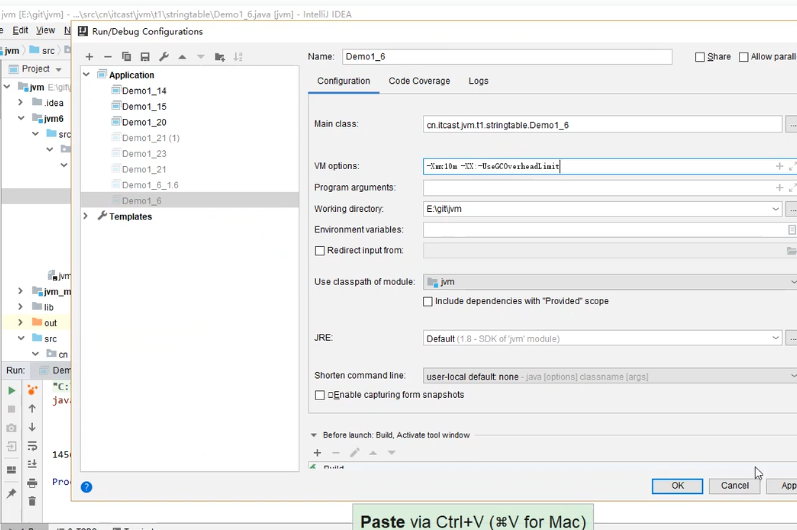Viewport: 797px width, 530px height.
Task: Select Demo1_20 configuration
Action: 144,122
